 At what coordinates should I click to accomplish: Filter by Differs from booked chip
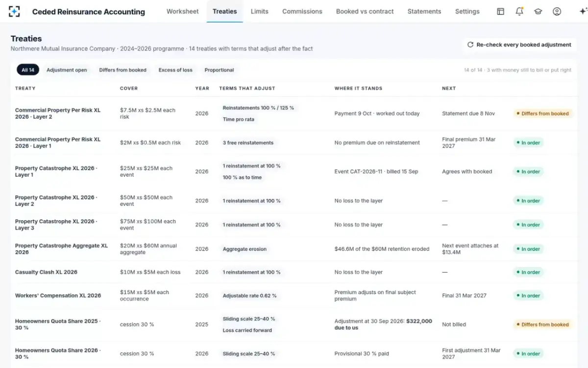coord(123,70)
